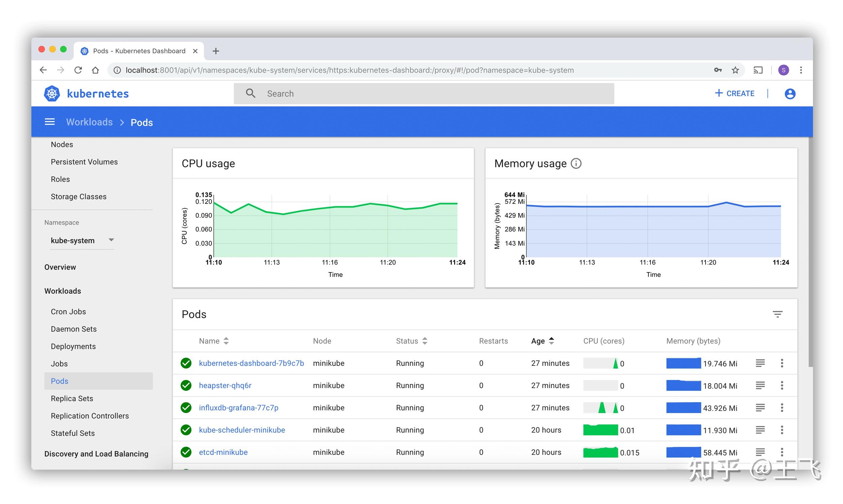Image resolution: width=843 pixels, height=504 pixels.
Task: Click the CPU sparkline for etcd-minikube
Action: click(x=600, y=452)
